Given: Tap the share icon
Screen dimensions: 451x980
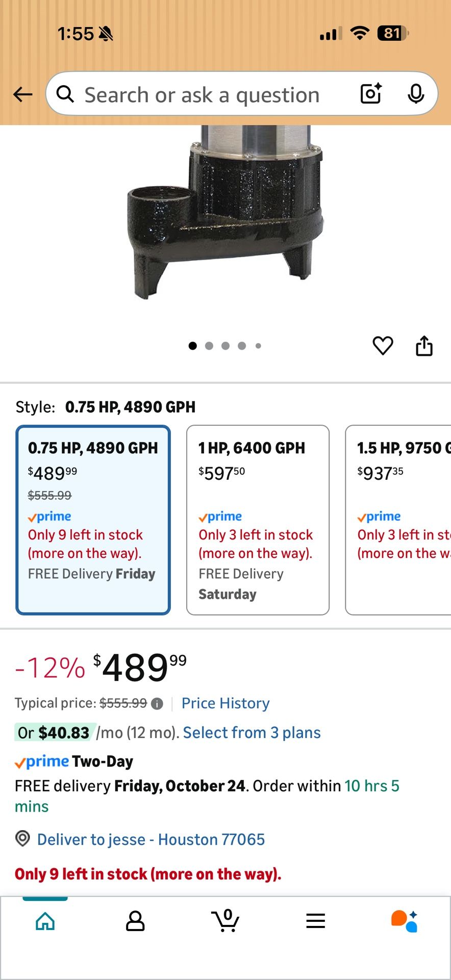Looking at the screenshot, I should point(424,346).
